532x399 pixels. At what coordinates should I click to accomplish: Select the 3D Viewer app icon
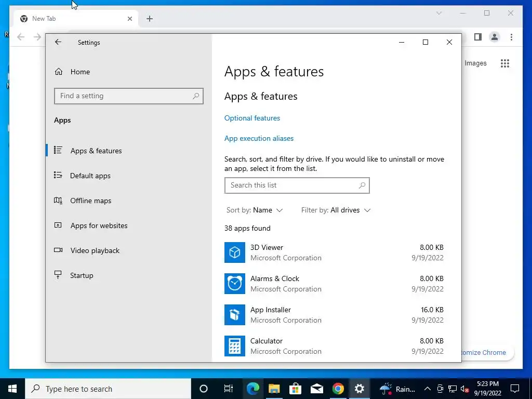click(x=235, y=252)
